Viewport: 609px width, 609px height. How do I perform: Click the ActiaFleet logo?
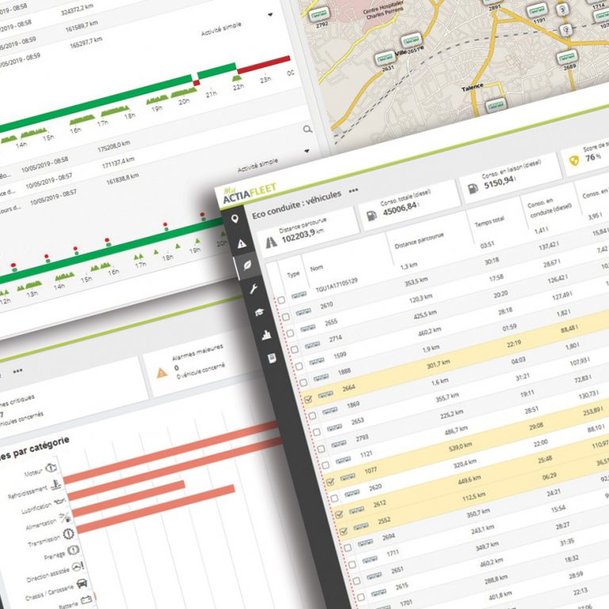click(249, 193)
